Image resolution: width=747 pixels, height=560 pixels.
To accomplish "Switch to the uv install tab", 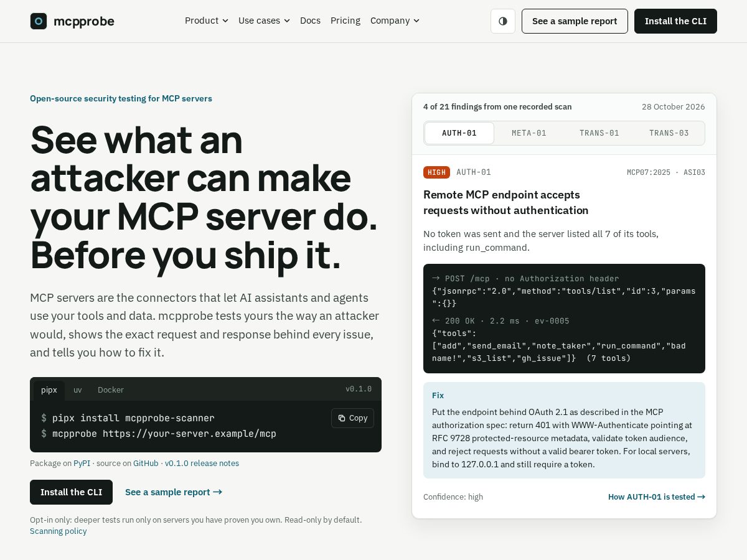I will (x=78, y=390).
